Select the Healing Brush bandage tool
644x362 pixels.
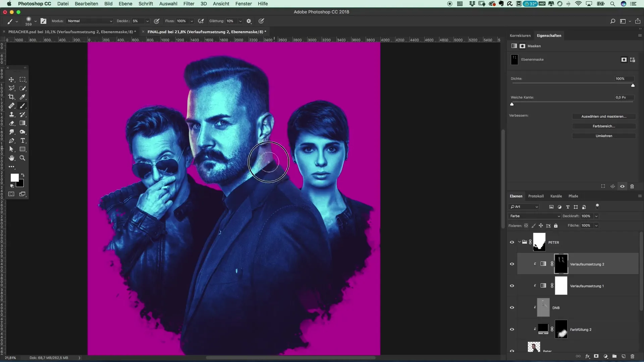11,106
